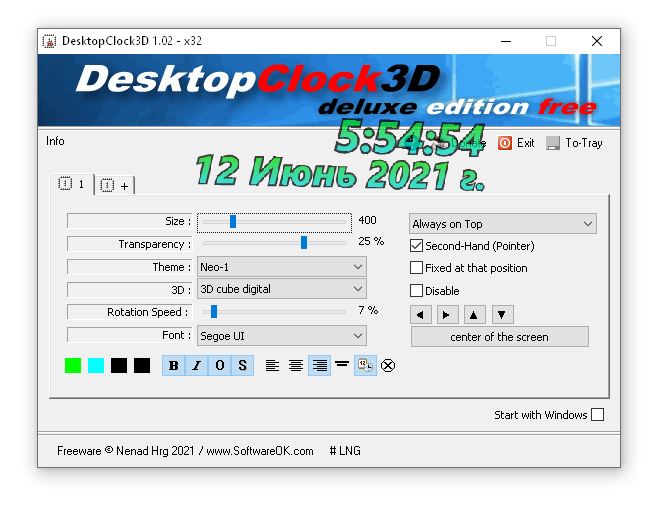The height and width of the screenshot is (506, 661).
Task: Enable Start with Windows checkbox
Action: [597, 415]
